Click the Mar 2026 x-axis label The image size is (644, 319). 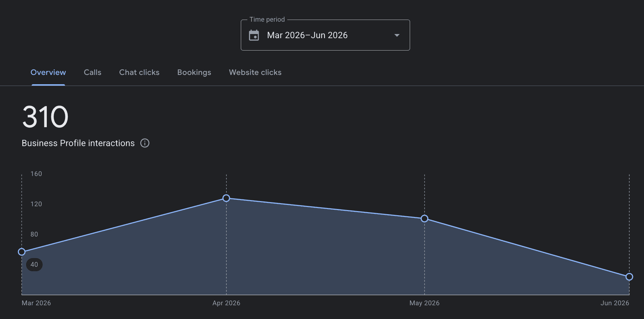[36, 303]
